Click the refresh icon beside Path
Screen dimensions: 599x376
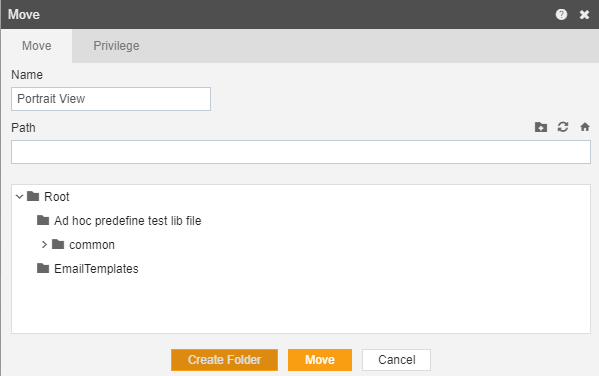563,127
